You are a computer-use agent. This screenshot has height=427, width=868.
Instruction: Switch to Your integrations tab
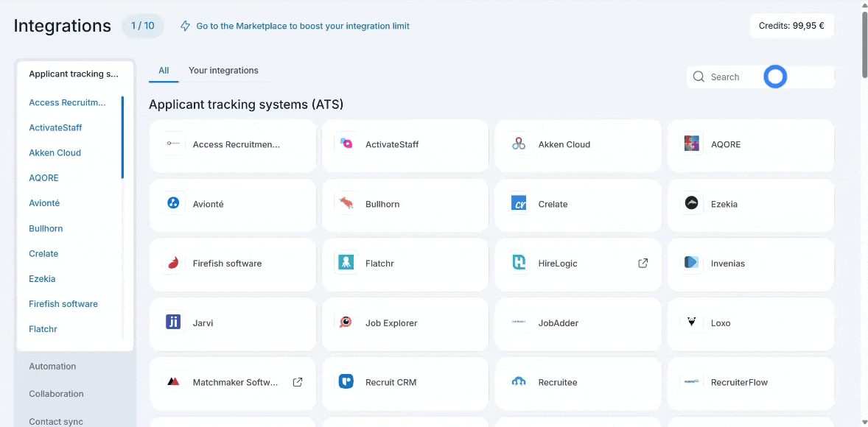(223, 71)
